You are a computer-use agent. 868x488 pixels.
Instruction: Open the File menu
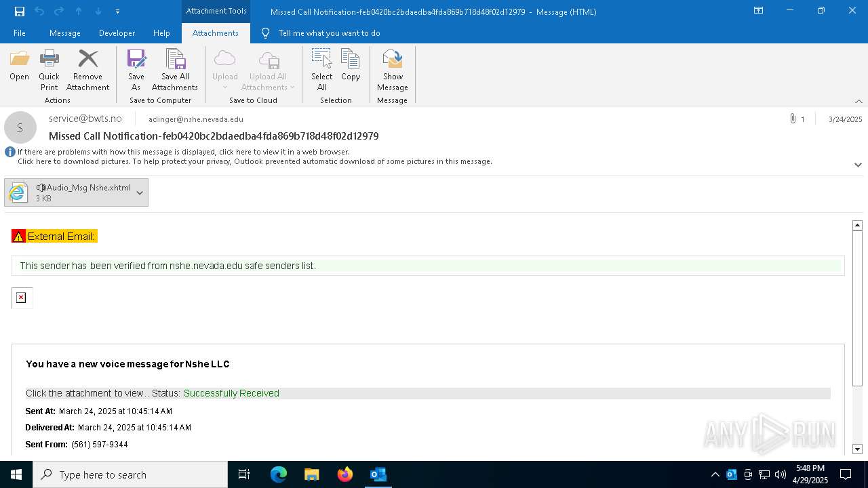coord(20,33)
